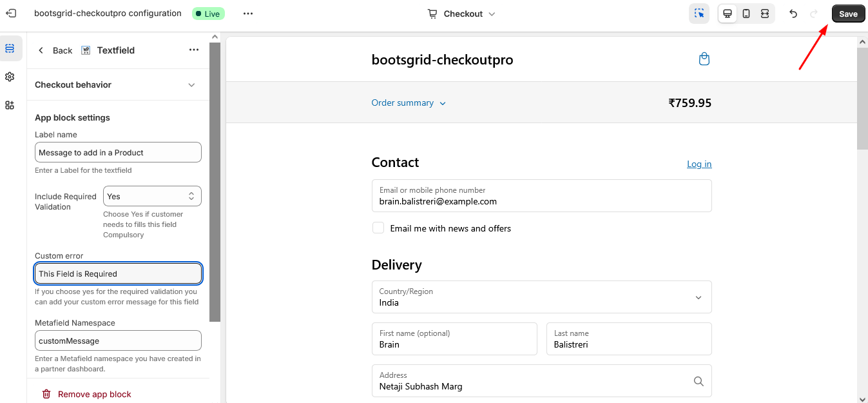The height and width of the screenshot is (403, 868).
Task: Click the Textfield block icon
Action: tap(86, 50)
